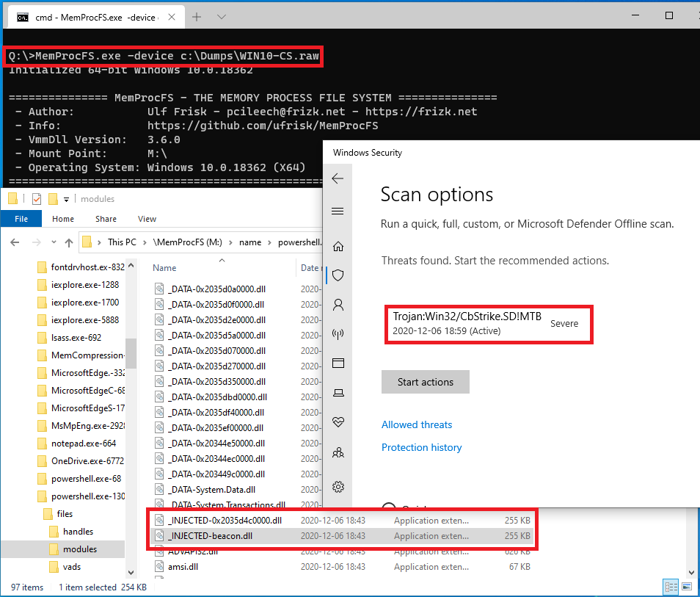Select amsi.dll file

[x=342, y=567]
